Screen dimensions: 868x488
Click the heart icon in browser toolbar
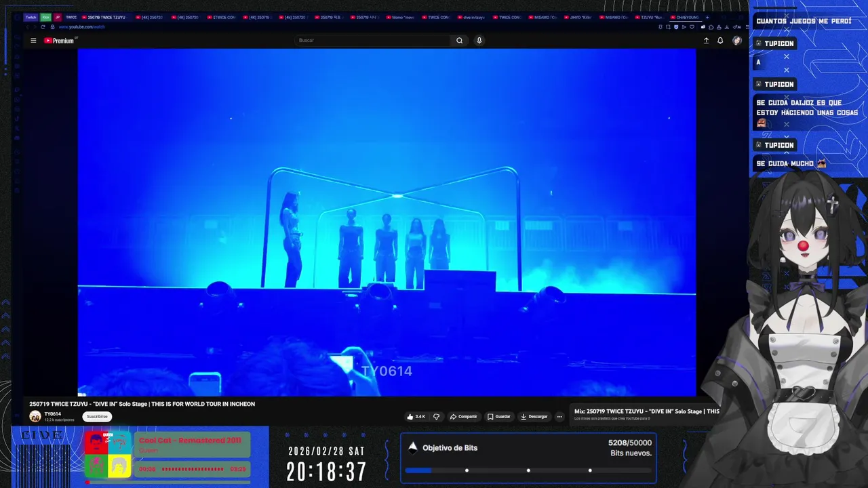[x=692, y=26]
